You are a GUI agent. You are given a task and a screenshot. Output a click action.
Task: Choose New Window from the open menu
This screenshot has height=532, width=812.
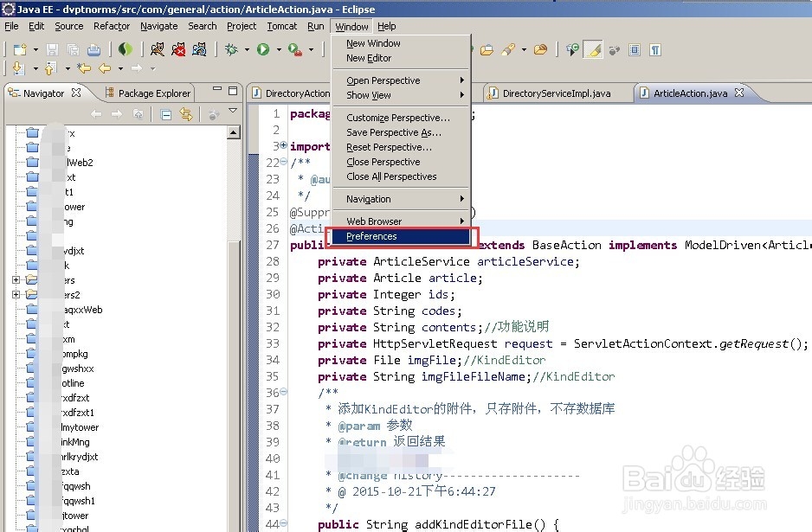point(375,42)
